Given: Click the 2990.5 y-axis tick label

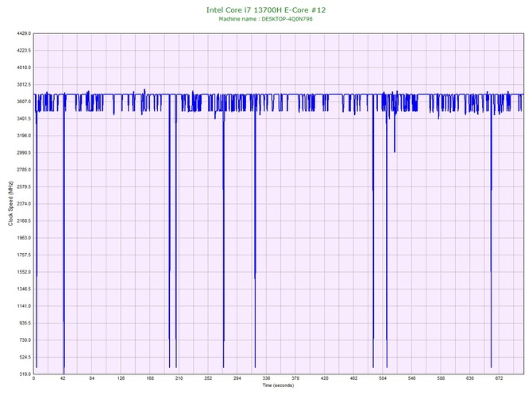Looking at the screenshot, I should [x=24, y=153].
